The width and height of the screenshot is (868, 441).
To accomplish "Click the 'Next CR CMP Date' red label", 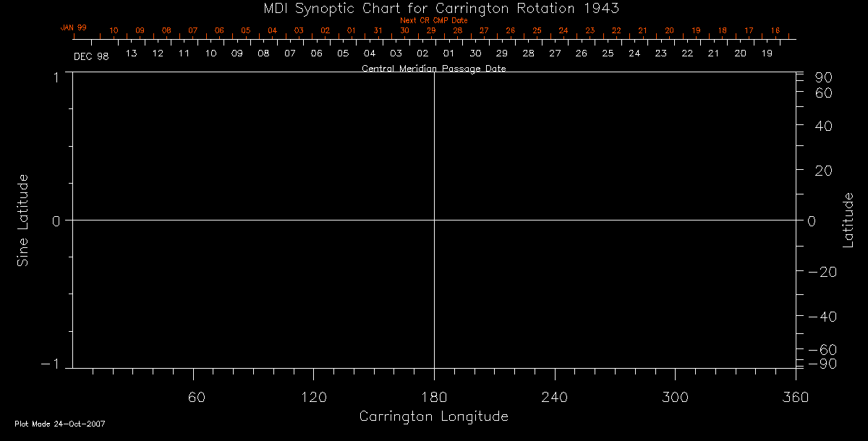I will click(x=434, y=20).
